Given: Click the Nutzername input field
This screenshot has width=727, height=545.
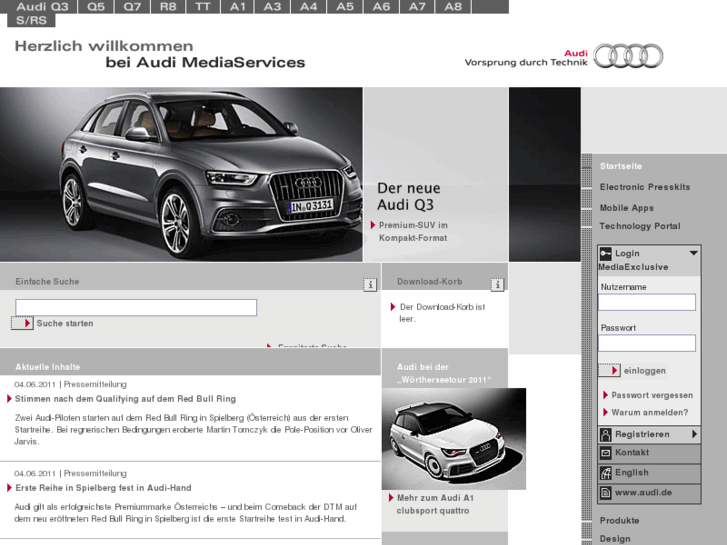Looking at the screenshot, I should point(647,302).
